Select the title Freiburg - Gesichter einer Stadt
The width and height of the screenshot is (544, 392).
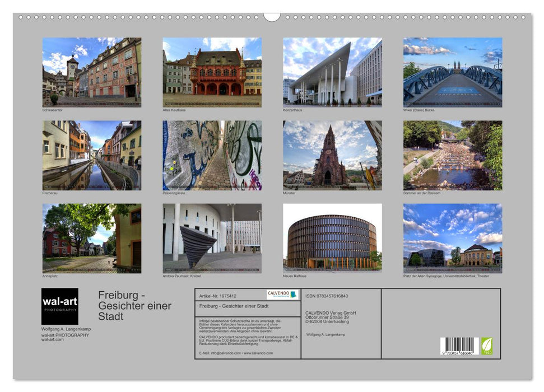[x=134, y=305]
